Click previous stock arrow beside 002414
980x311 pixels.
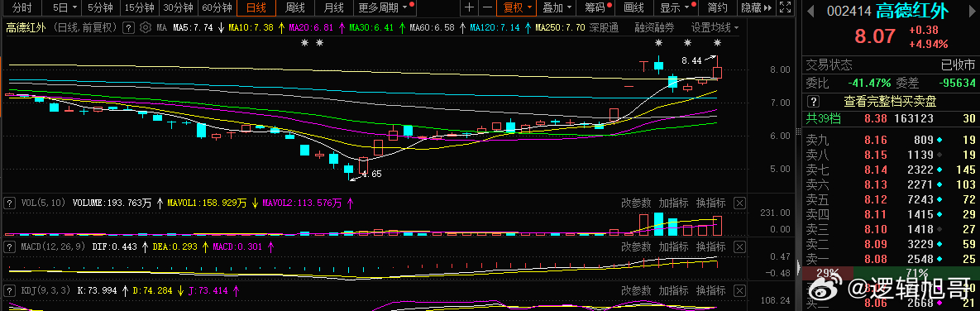810,12
